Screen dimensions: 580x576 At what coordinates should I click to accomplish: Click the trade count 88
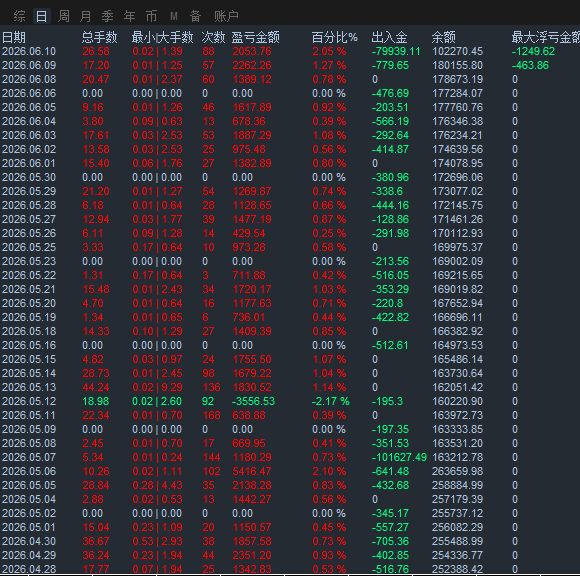[x=208, y=51]
